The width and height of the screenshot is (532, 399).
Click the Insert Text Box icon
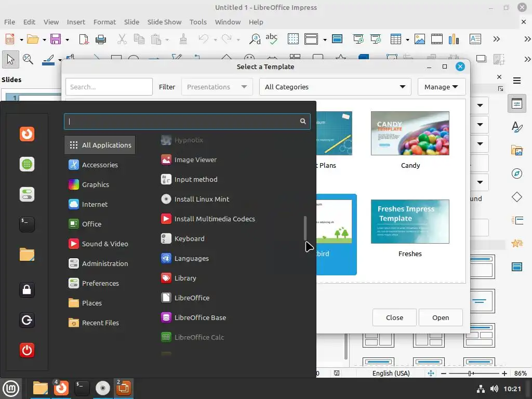click(475, 39)
